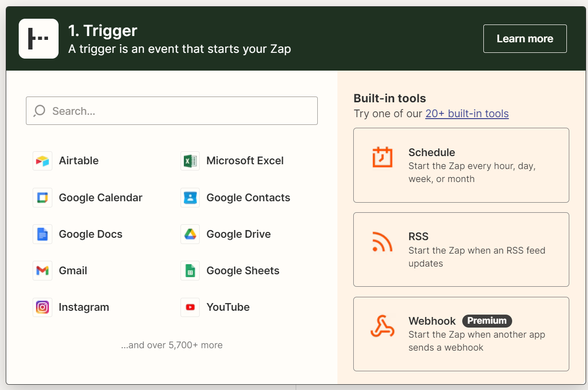Open the Learn more button

(x=525, y=39)
